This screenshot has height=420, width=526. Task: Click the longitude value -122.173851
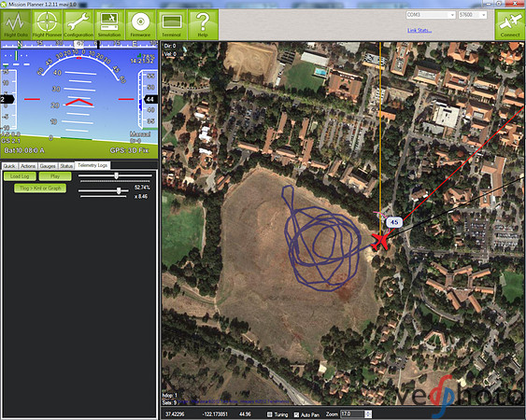(215, 414)
